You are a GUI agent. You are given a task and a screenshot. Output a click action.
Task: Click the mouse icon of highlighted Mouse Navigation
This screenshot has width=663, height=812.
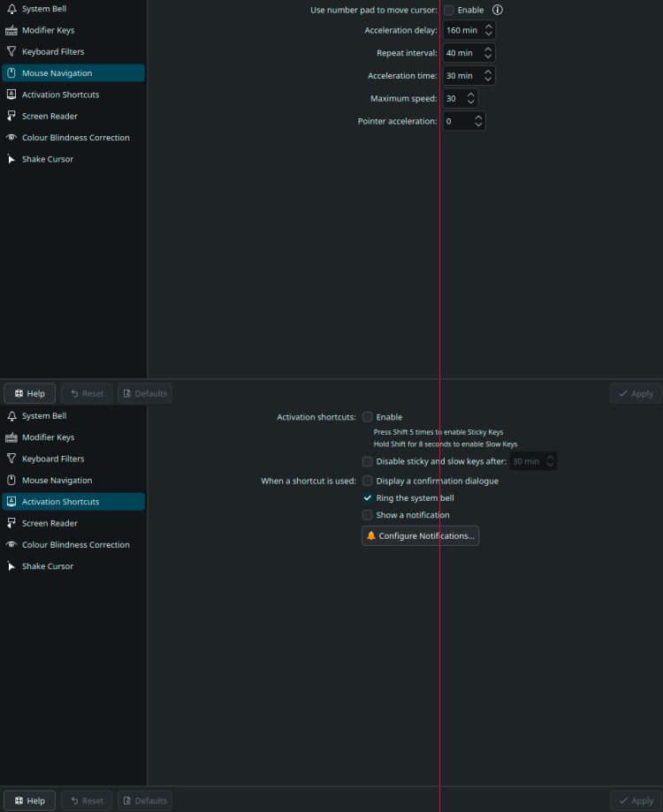pyautogui.click(x=11, y=73)
